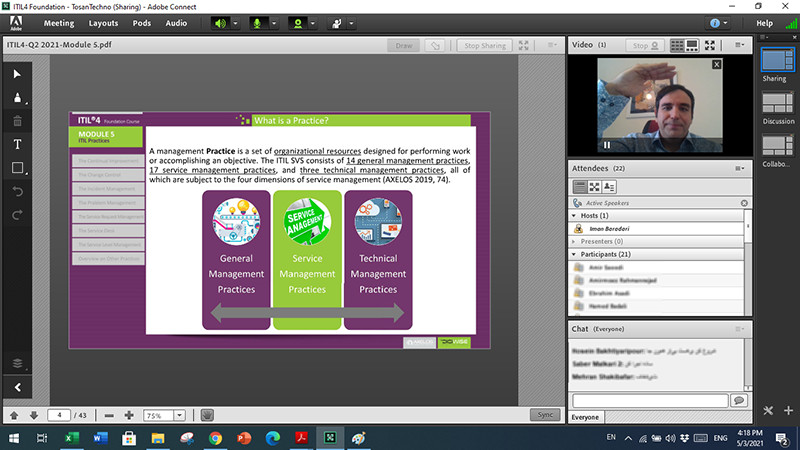Pause the webcam video
The height and width of the screenshot is (450, 800).
click(x=607, y=145)
